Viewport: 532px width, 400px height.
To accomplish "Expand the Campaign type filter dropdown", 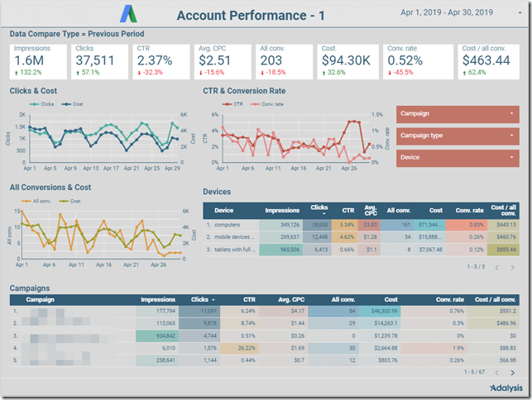I will (457, 136).
